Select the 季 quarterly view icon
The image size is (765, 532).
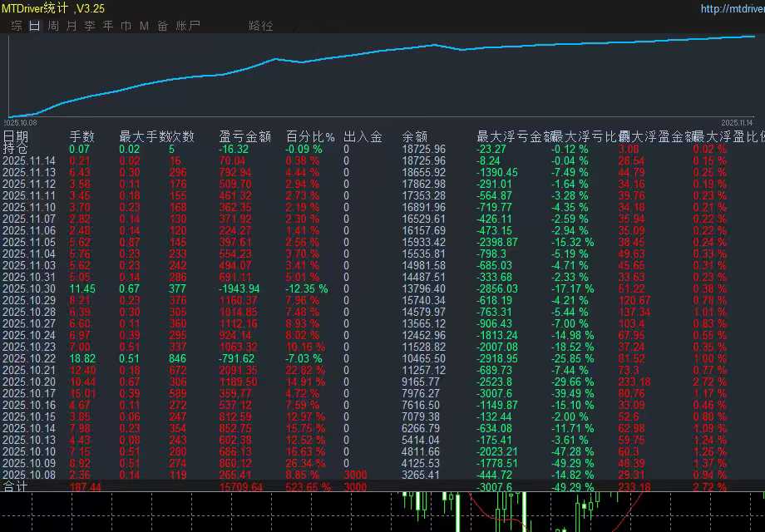[90, 26]
